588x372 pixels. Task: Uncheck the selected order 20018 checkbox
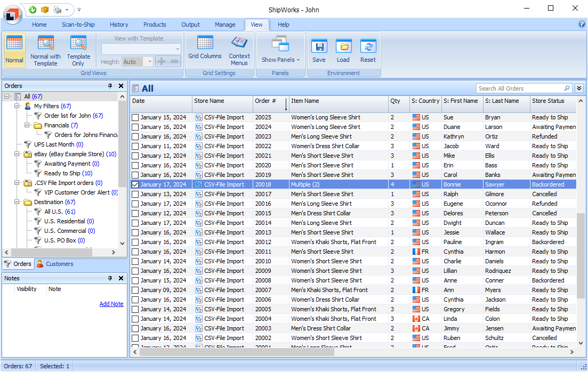(x=135, y=184)
